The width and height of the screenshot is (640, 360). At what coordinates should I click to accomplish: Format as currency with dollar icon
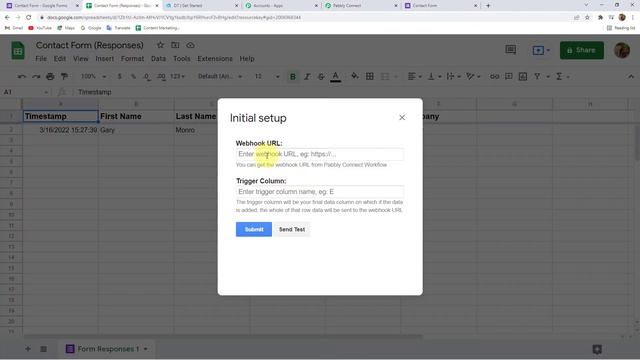119,76
